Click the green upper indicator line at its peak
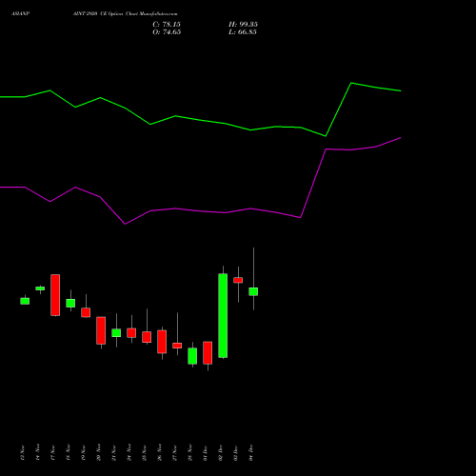 [351, 83]
